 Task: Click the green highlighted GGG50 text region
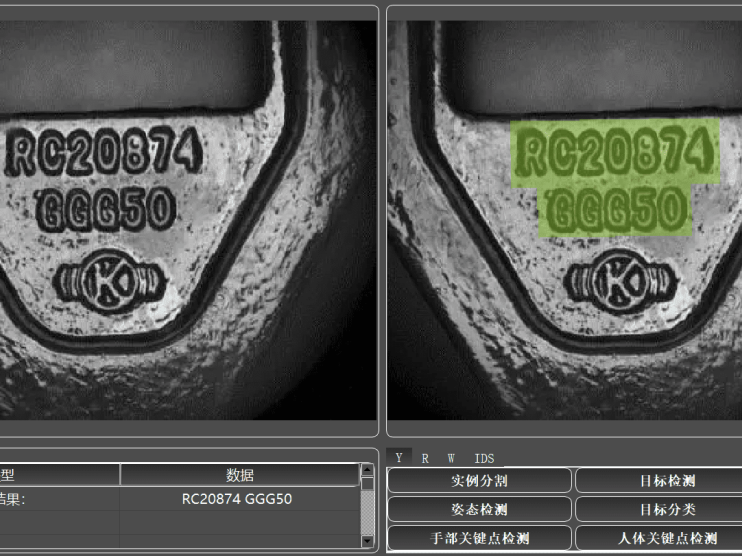[615, 210]
